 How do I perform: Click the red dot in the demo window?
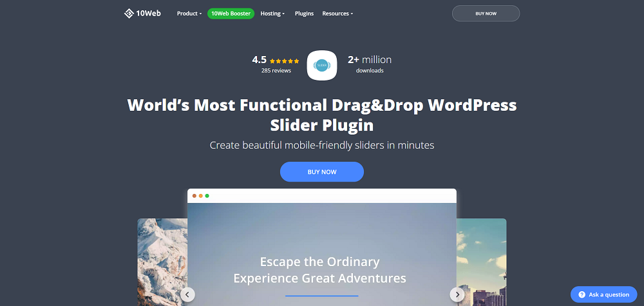[x=194, y=196]
